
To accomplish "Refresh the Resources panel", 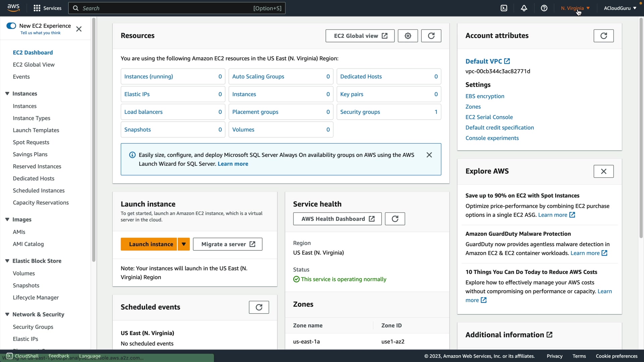I will coord(431,36).
